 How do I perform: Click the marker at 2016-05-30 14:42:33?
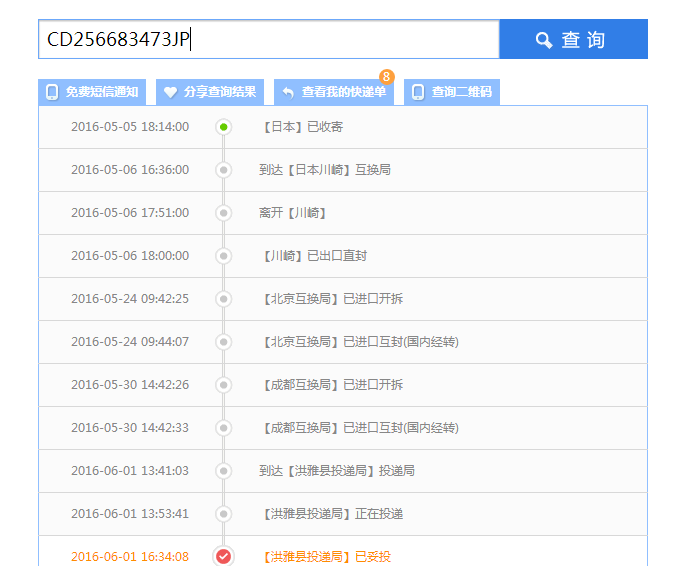coord(223,428)
